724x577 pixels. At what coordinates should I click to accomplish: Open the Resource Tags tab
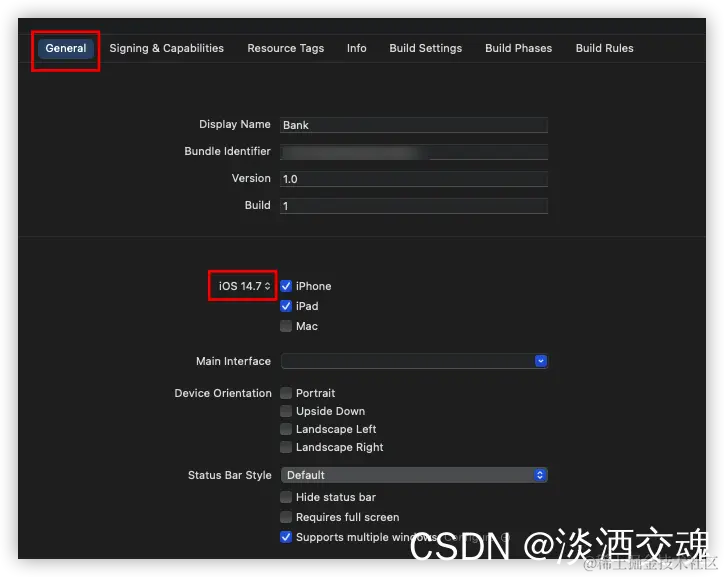click(285, 48)
